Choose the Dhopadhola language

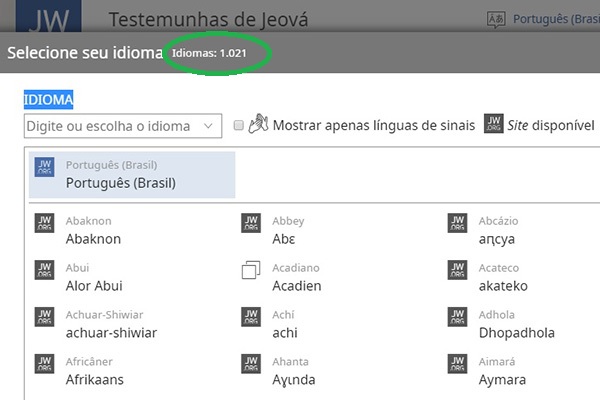(517, 333)
